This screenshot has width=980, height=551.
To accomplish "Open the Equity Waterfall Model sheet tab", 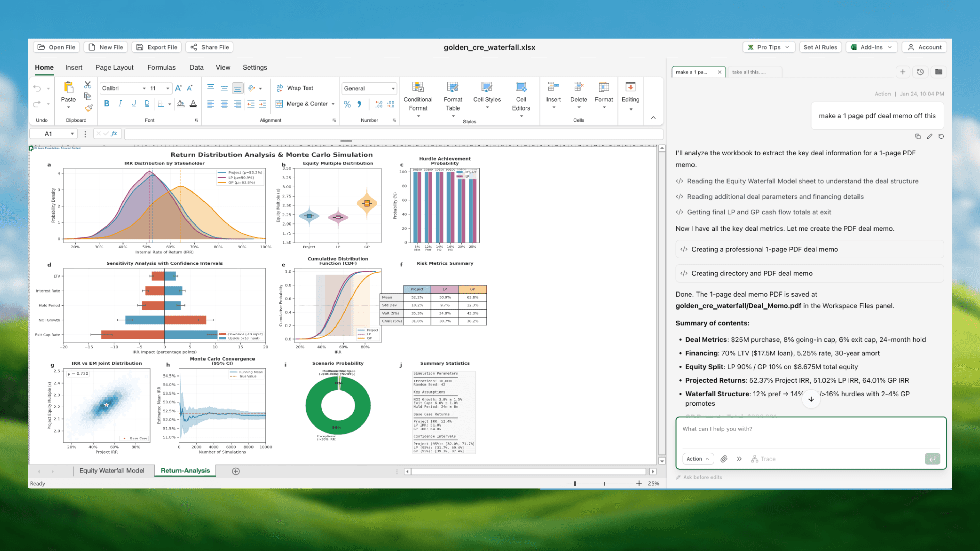I will coord(112,471).
